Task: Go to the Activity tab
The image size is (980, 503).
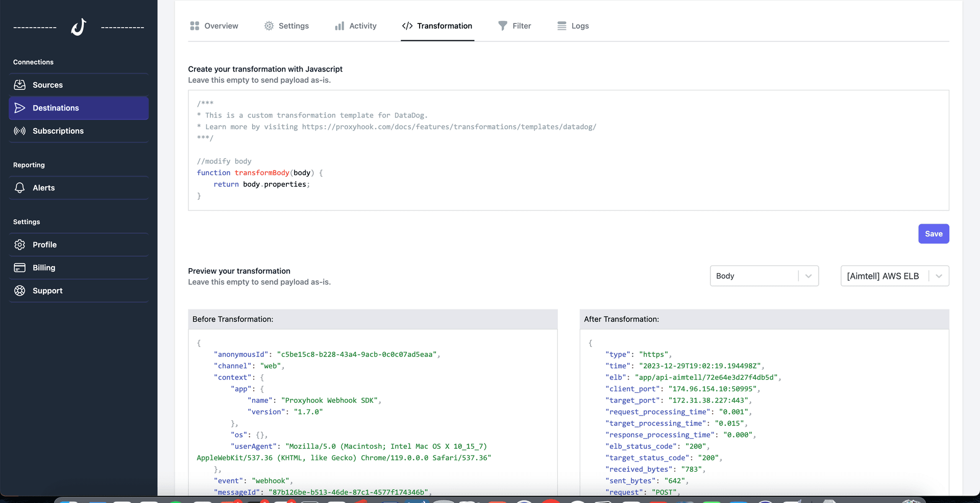Action: (x=356, y=26)
